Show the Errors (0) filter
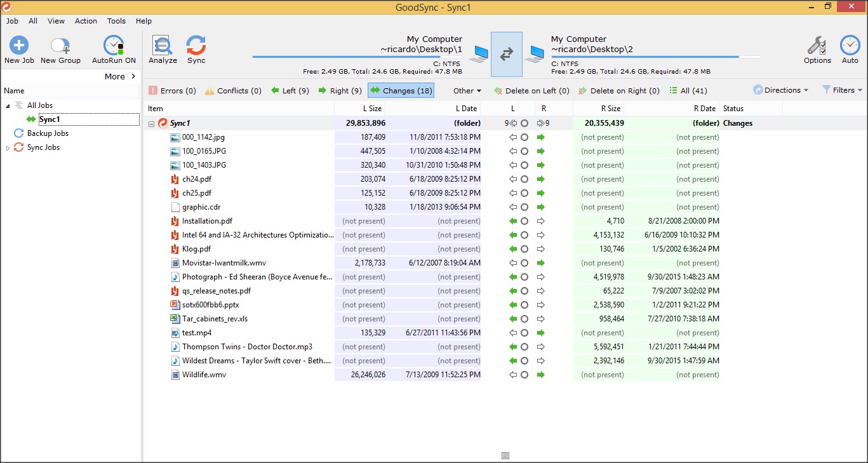 [172, 91]
